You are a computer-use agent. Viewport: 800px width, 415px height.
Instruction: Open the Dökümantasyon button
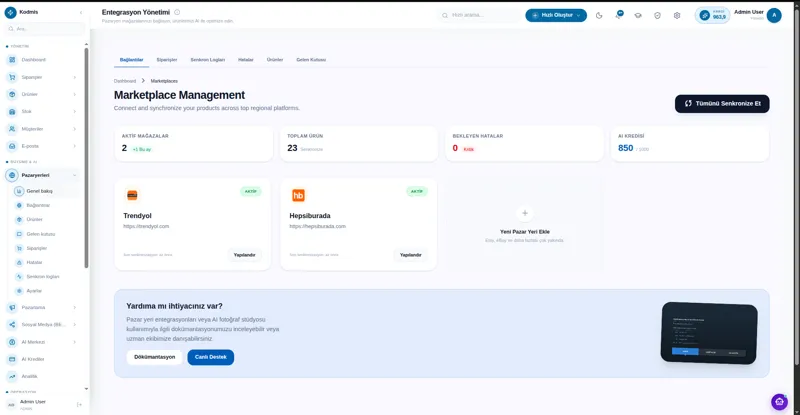point(155,357)
